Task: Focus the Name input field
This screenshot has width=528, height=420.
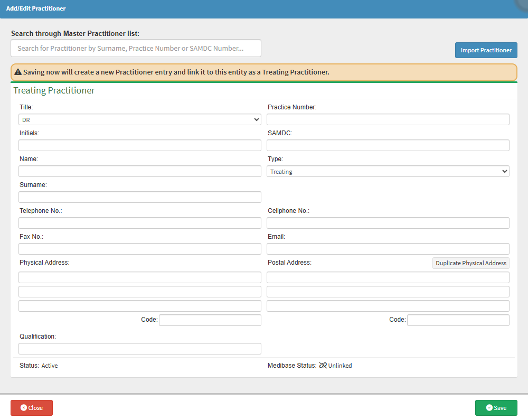Action: click(x=140, y=172)
